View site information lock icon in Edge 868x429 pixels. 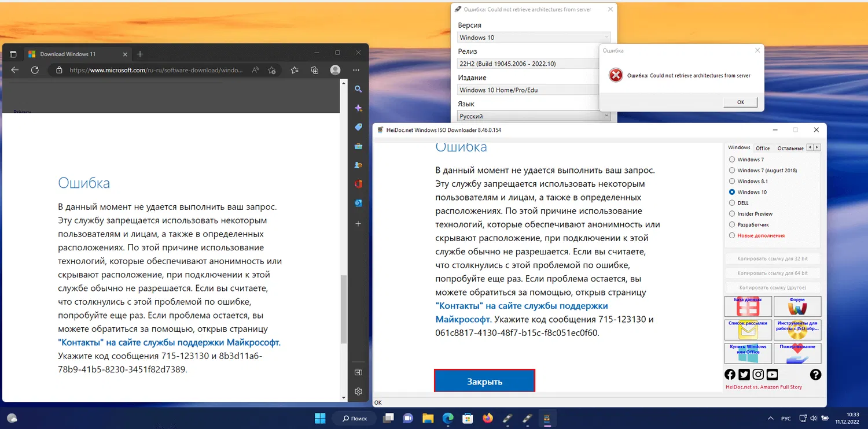click(x=59, y=71)
